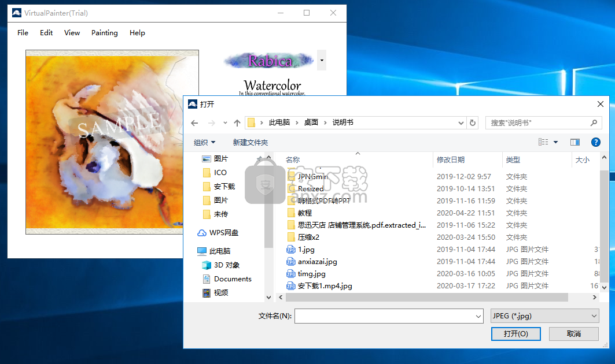
Task: Create a folder with 新建文件夹
Action: (x=250, y=142)
